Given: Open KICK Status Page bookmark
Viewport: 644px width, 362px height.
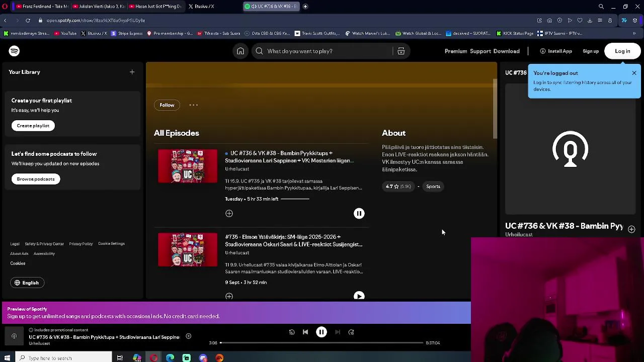Looking at the screenshot, I should (x=515, y=34).
